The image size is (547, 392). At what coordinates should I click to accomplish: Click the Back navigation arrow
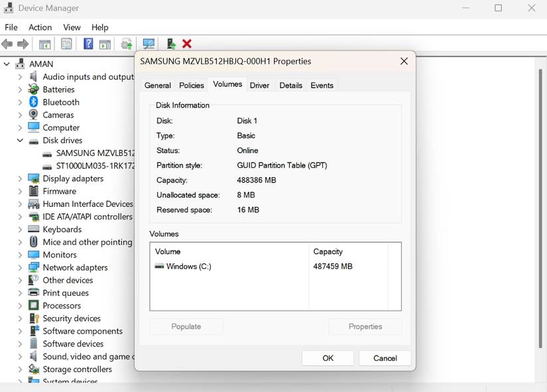point(7,43)
